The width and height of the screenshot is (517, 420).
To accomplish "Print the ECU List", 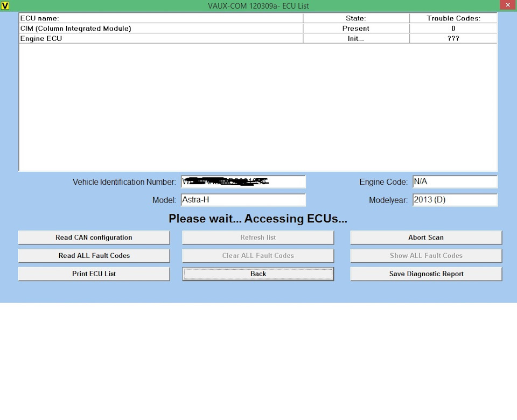I will point(94,274).
